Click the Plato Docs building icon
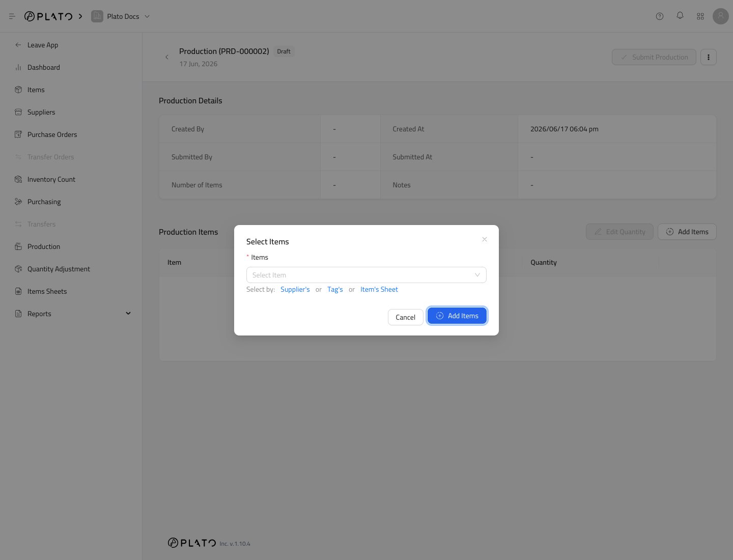This screenshot has height=560, width=733. [97, 16]
